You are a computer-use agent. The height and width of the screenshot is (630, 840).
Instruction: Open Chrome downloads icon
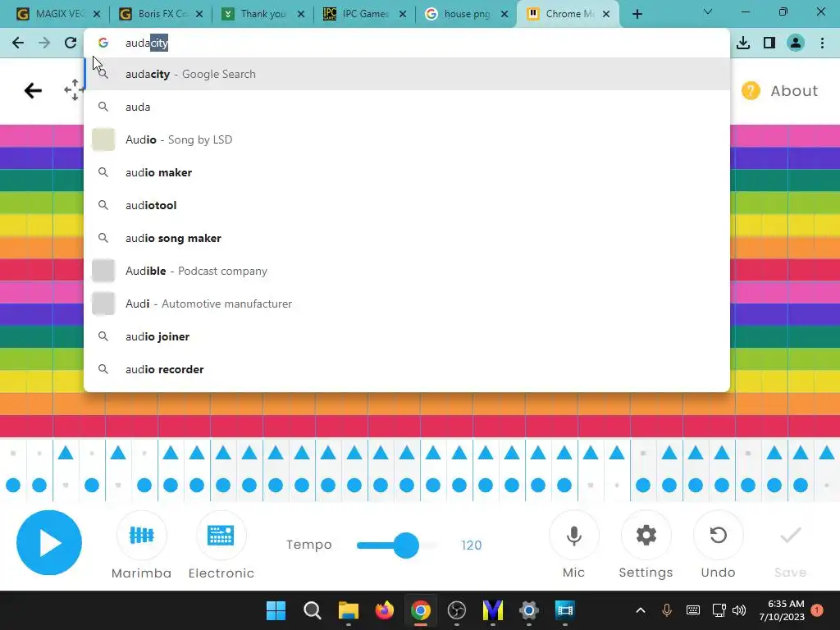(743, 43)
